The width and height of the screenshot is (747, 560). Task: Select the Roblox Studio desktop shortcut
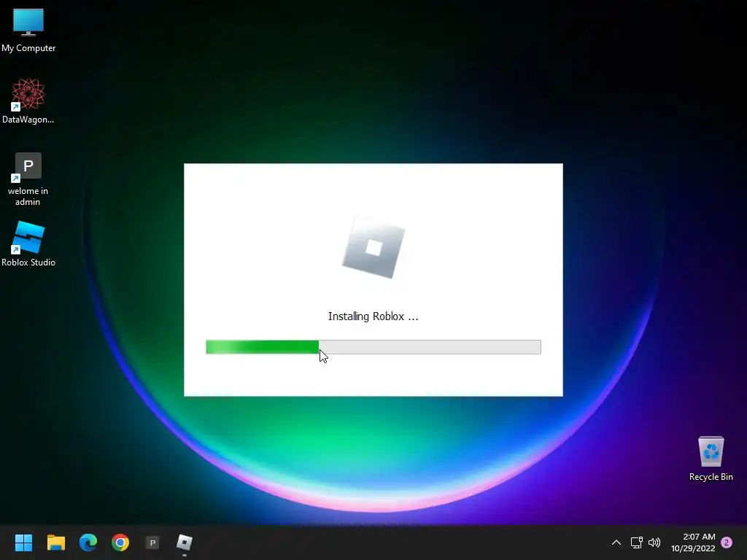click(x=28, y=244)
